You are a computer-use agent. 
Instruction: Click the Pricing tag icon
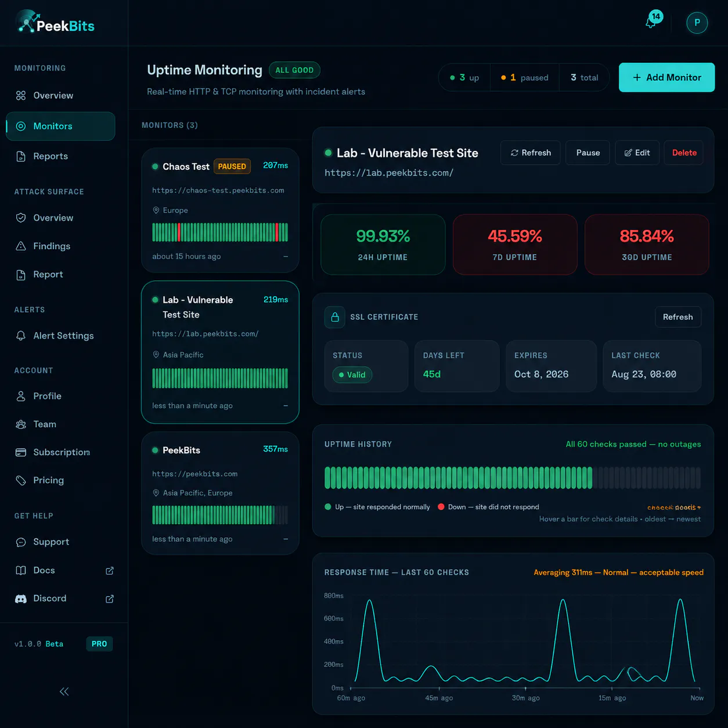point(21,480)
